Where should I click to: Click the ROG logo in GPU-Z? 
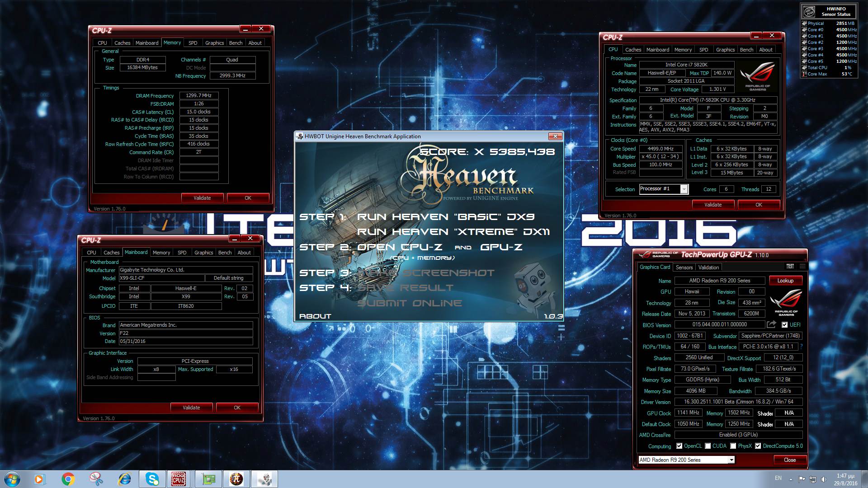786,302
